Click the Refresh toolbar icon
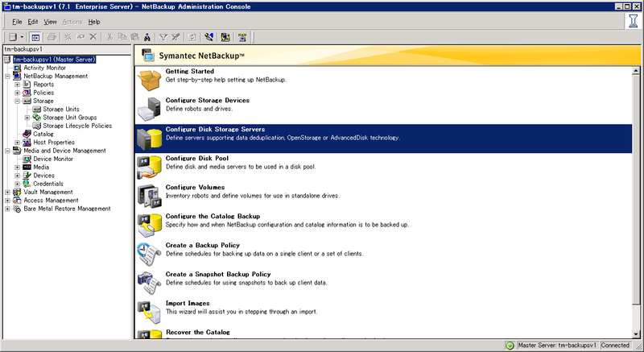 point(192,37)
